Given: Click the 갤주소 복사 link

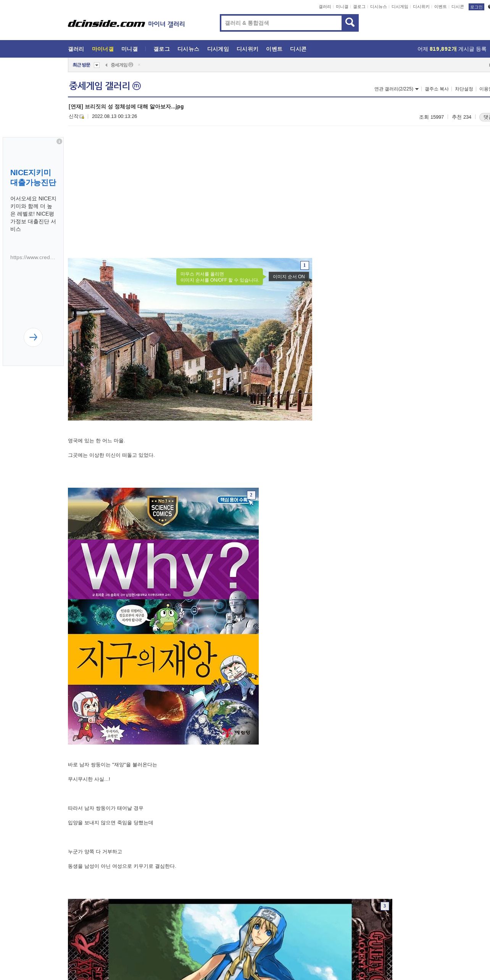Looking at the screenshot, I should click(437, 89).
